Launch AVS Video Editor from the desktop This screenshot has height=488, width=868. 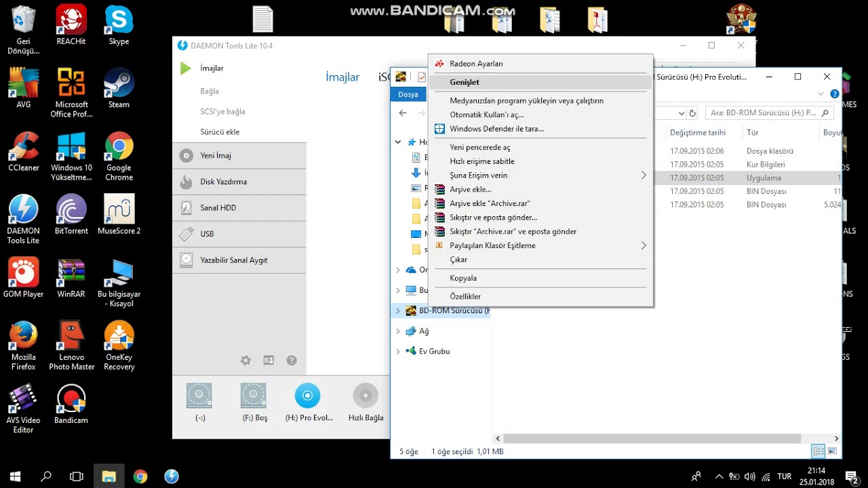pyautogui.click(x=23, y=408)
